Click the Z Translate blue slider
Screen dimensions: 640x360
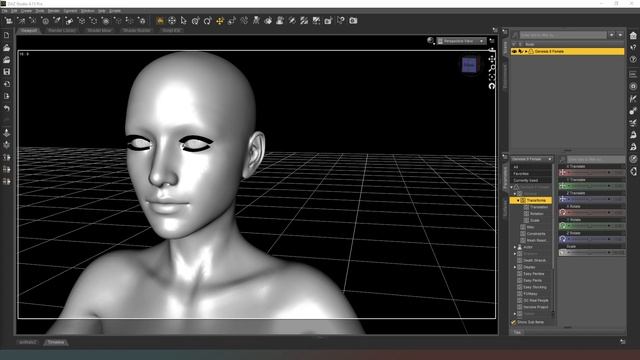click(591, 199)
